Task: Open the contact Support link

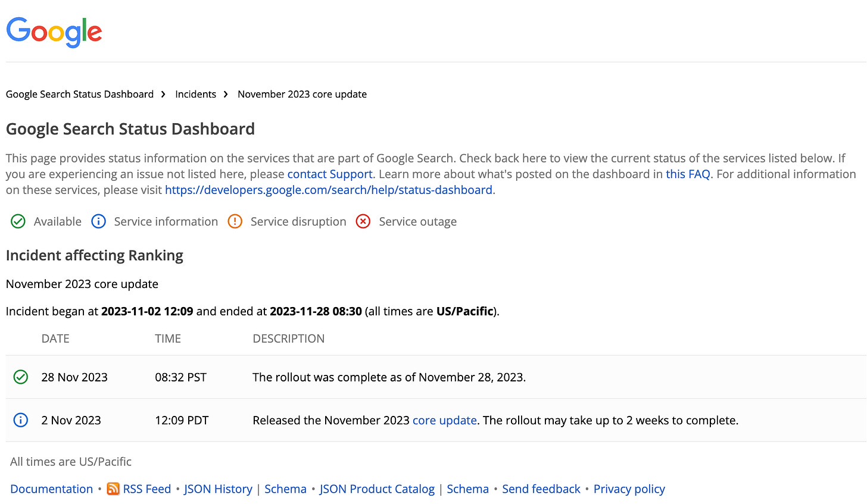Action: tap(329, 174)
